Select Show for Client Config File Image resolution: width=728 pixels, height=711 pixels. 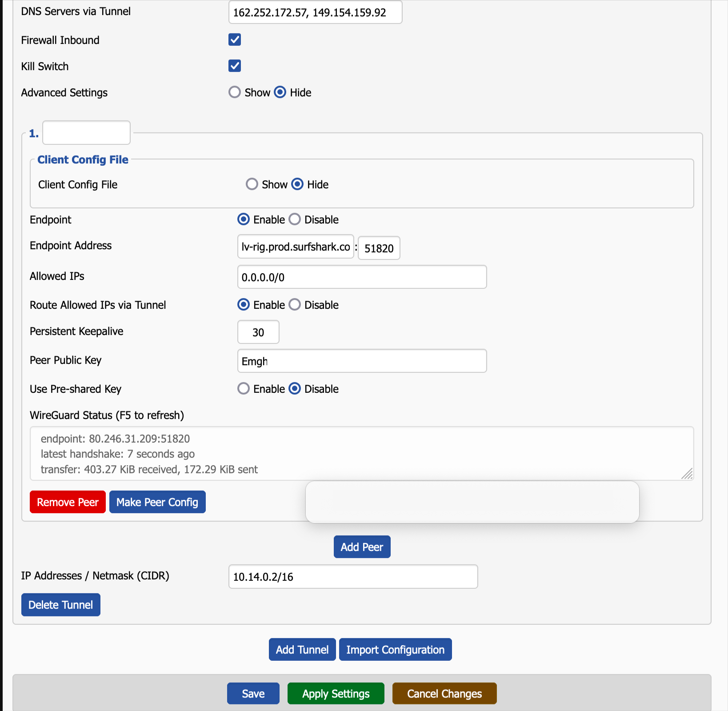click(252, 184)
